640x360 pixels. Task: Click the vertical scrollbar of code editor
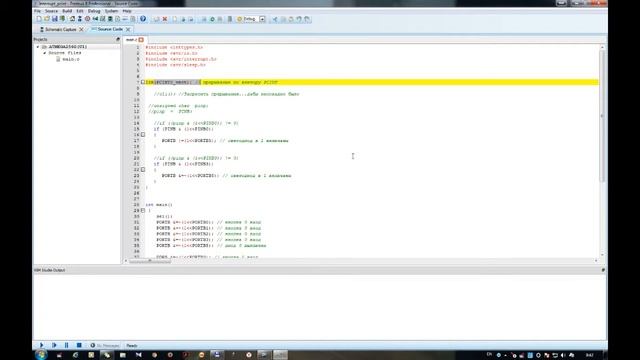(602, 116)
